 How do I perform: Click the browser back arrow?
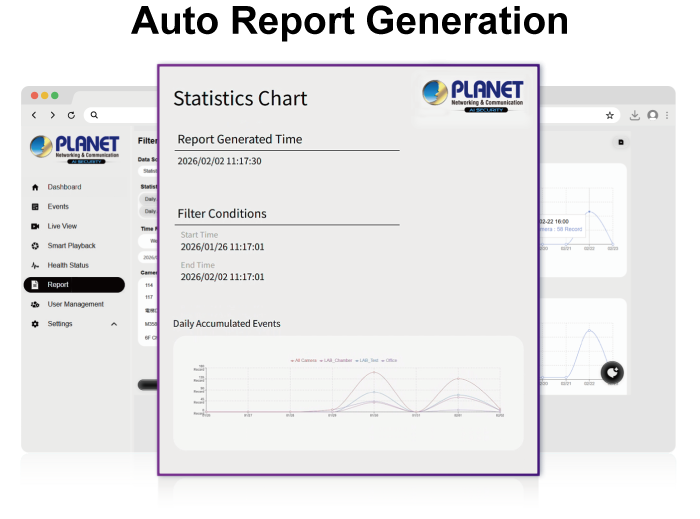pyautogui.click(x=34, y=115)
